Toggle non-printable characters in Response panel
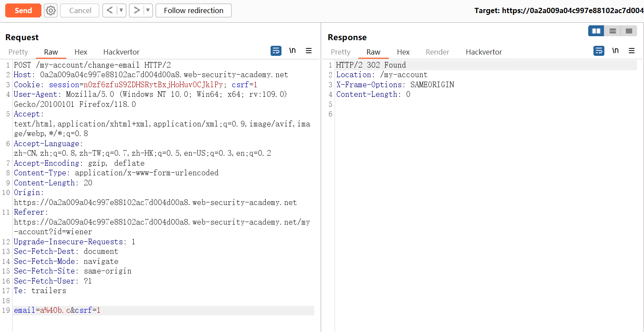Viewport: 644px width, 332px height. coord(615,51)
